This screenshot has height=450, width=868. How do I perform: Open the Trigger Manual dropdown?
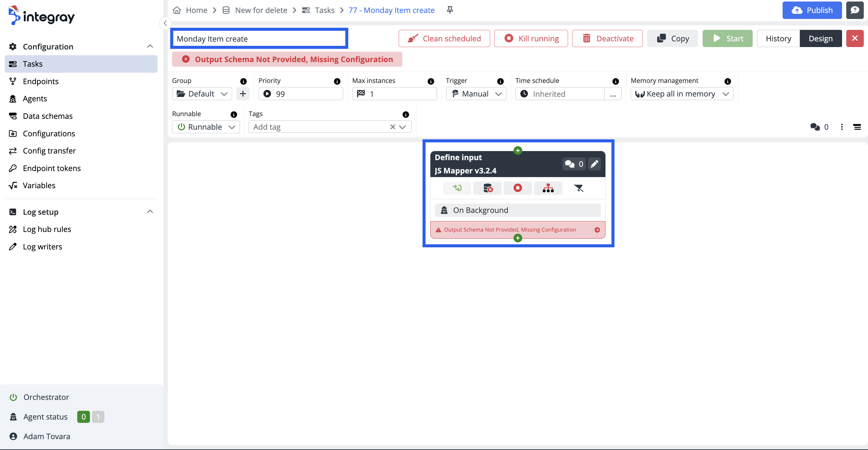click(476, 94)
